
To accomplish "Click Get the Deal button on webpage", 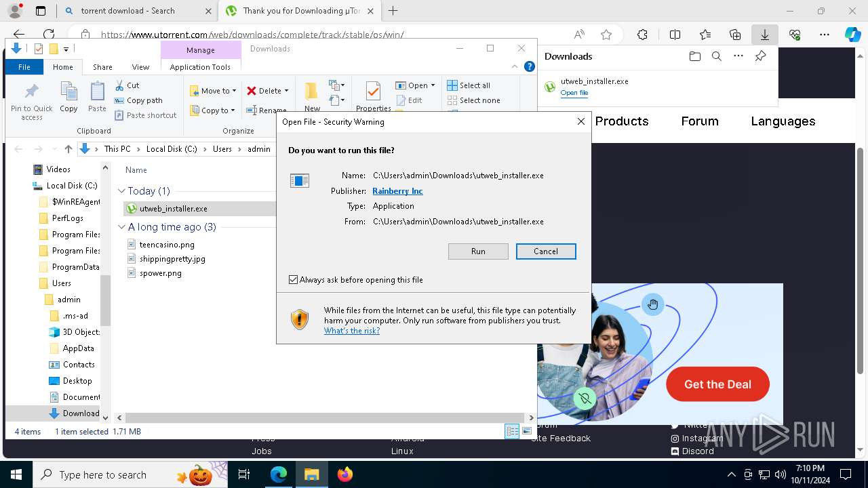I will point(717,384).
